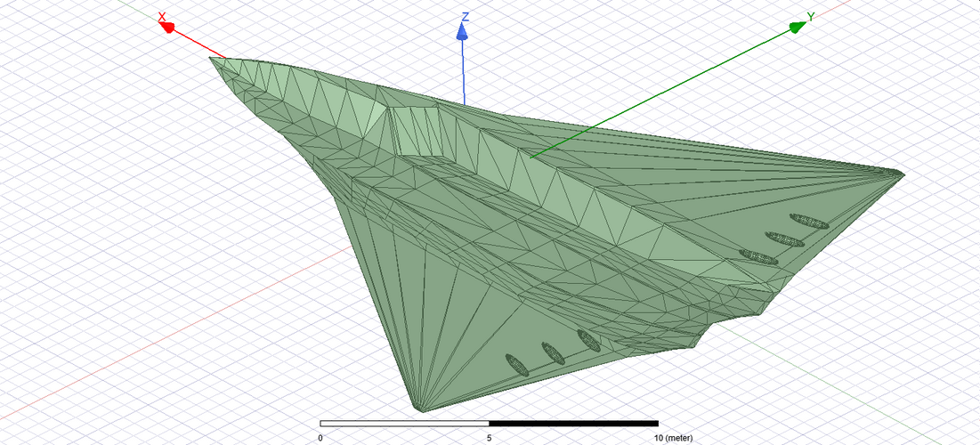Click the black segment of the scale bar
Viewport: 980px width, 445px height.
[x=573, y=424]
